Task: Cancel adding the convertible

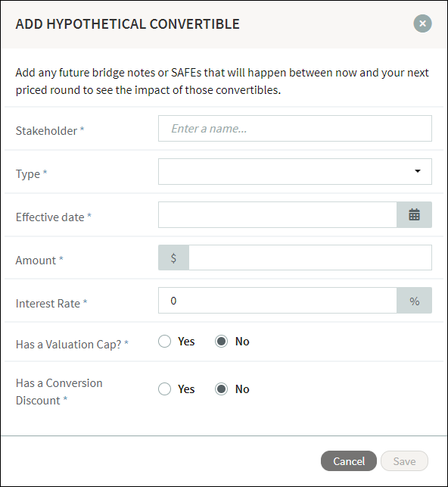Action: tap(349, 461)
